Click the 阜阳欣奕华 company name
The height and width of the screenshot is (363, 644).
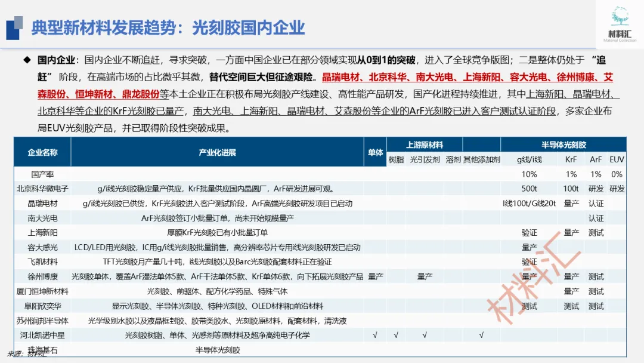[x=42, y=306]
